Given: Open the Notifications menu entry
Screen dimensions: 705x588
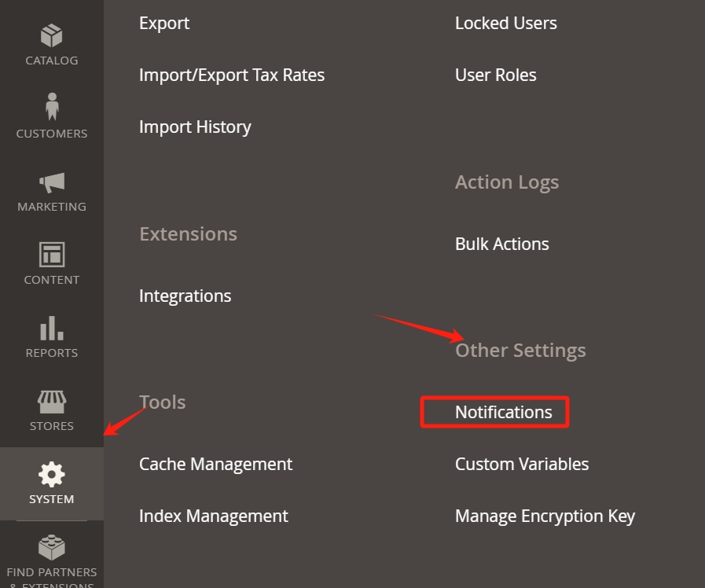Looking at the screenshot, I should coord(504,412).
